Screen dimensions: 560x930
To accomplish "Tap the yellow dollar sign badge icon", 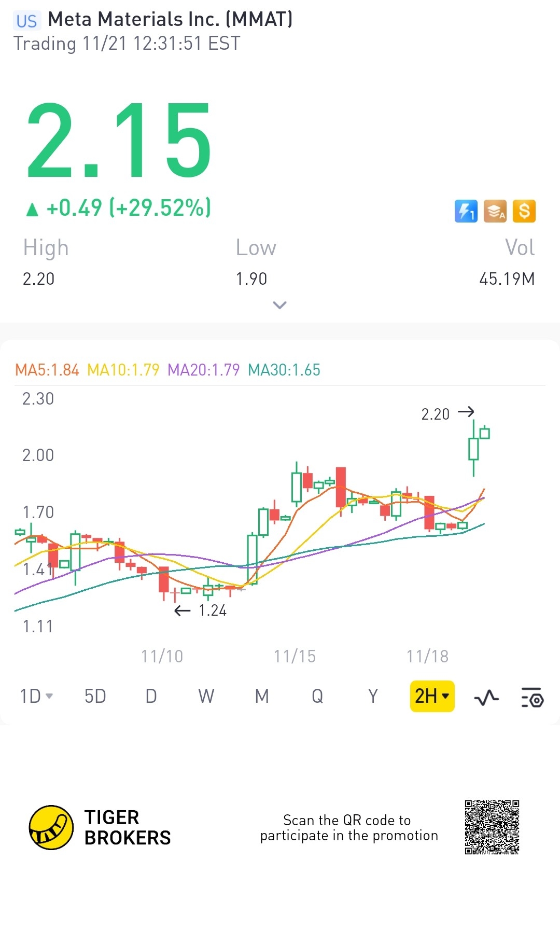I will [x=524, y=211].
